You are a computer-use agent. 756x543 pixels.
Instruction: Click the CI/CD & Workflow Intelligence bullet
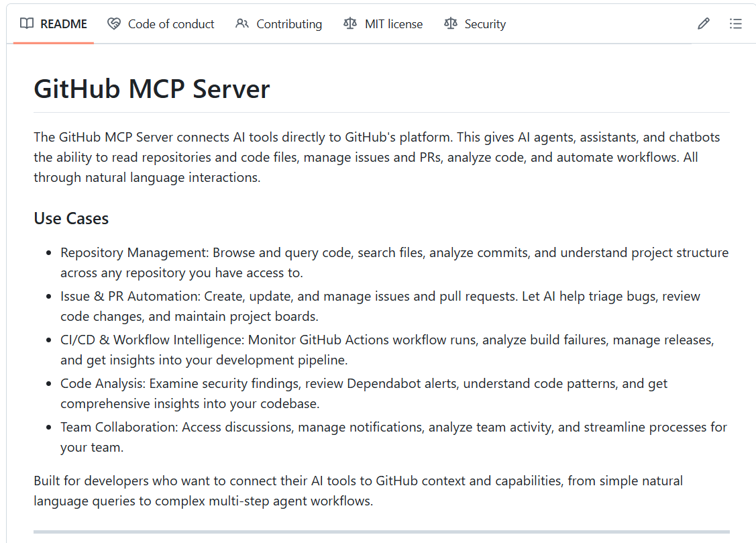(387, 350)
